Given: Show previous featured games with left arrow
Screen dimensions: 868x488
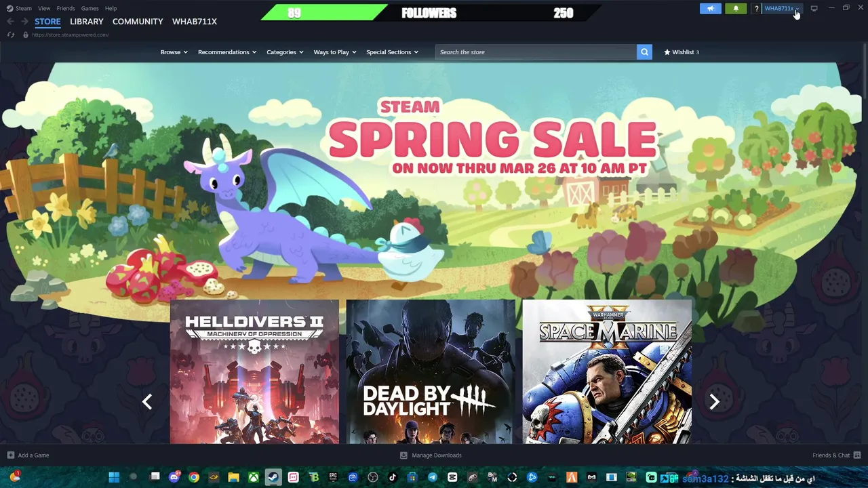Looking at the screenshot, I should (x=147, y=402).
